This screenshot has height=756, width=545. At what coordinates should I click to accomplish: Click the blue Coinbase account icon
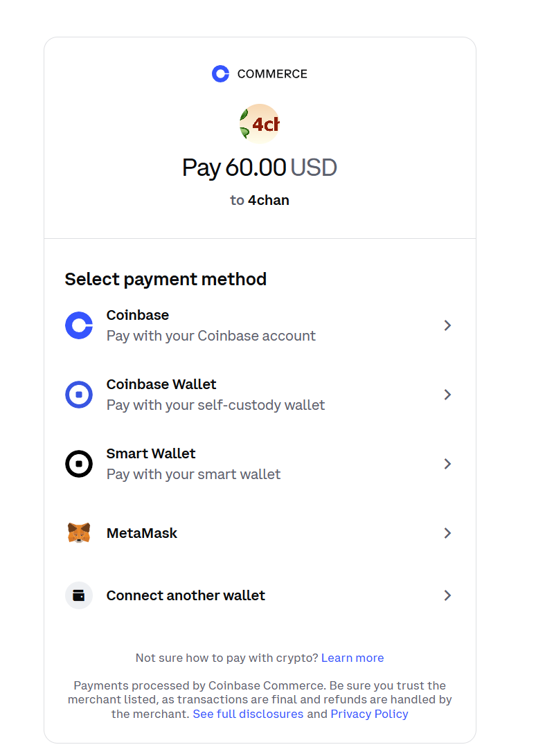[x=79, y=325]
